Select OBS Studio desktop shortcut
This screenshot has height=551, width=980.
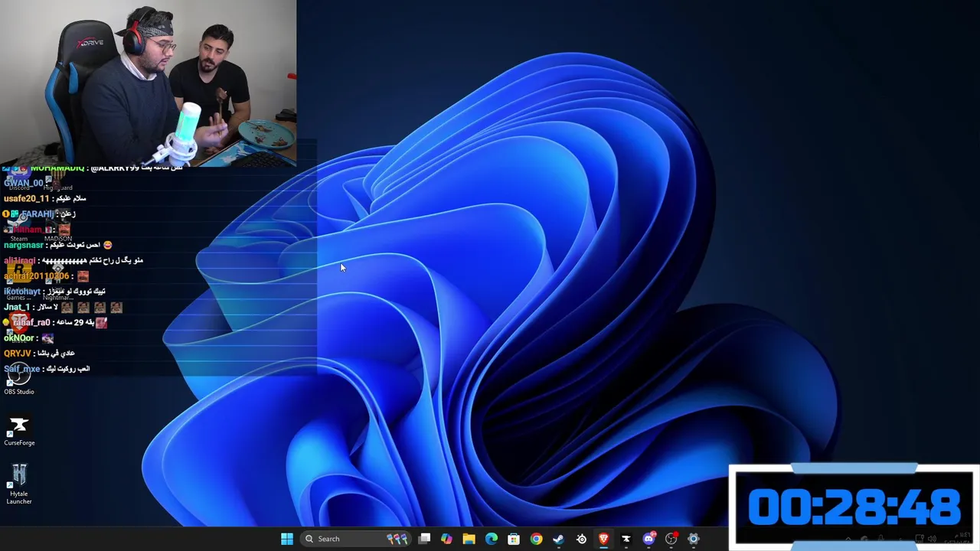pyautogui.click(x=19, y=379)
